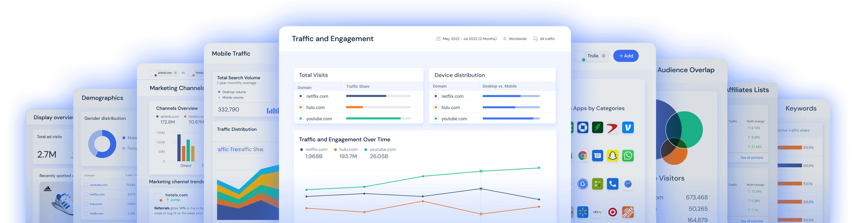Click the 172.8M airbnb.com value
868x223 pixels.
(167, 122)
